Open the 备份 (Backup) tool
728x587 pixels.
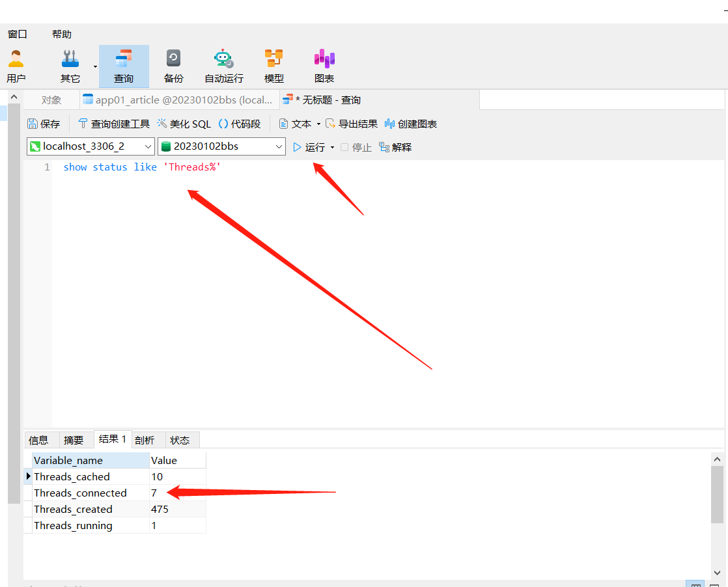pyautogui.click(x=174, y=66)
